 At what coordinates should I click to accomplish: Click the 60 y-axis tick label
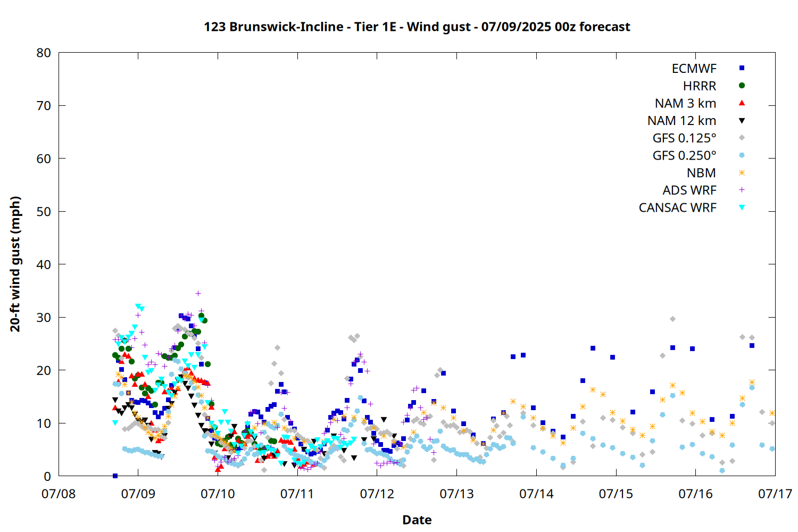44,159
